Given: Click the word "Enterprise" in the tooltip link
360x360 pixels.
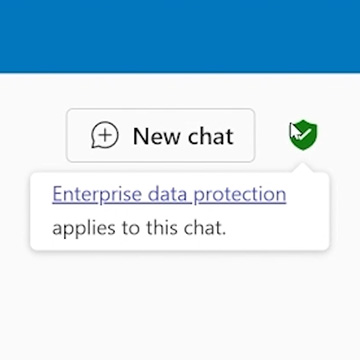Looking at the screenshot, I should coord(97,194).
